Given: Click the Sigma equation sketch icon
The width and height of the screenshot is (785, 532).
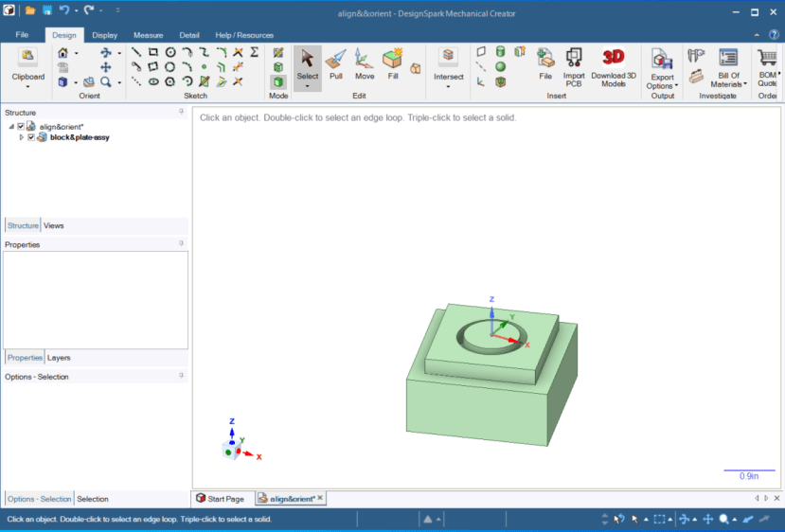Looking at the screenshot, I should click(255, 52).
